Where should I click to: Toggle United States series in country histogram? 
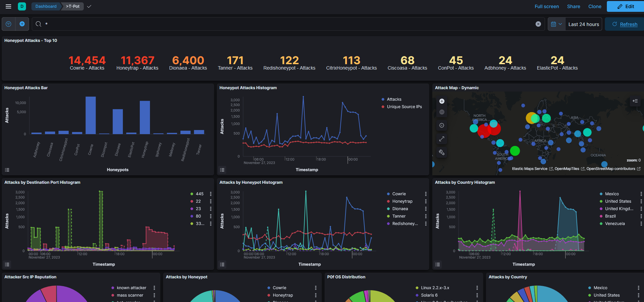618,201
